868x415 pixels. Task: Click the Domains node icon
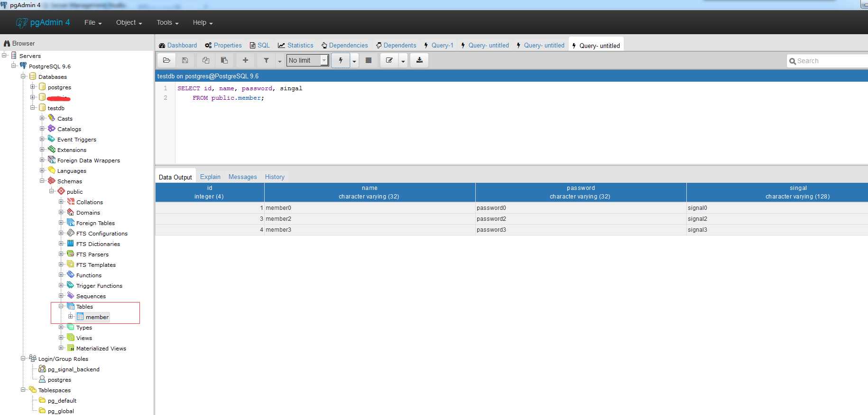(x=71, y=212)
